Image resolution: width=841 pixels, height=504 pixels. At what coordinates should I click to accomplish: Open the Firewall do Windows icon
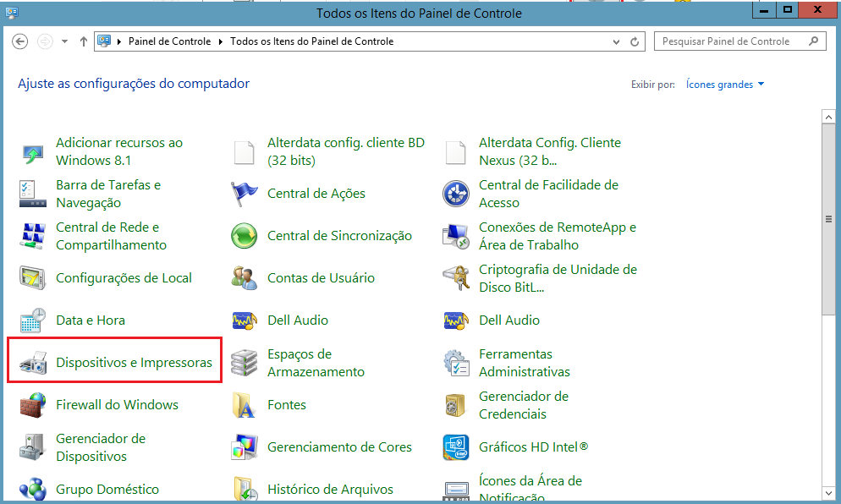[x=33, y=405]
